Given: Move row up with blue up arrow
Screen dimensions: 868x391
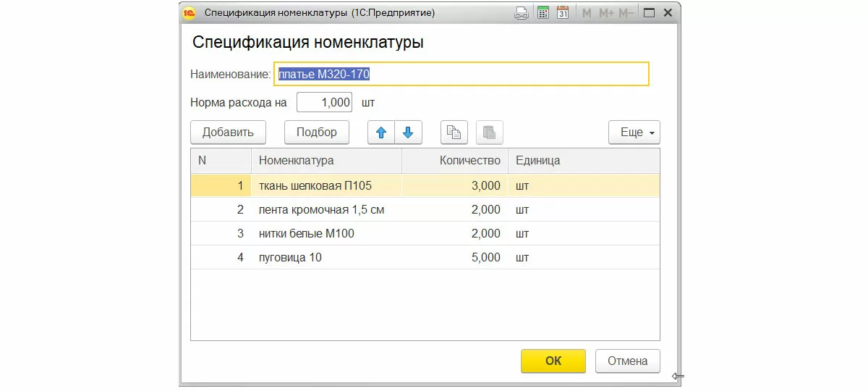Looking at the screenshot, I should pyautogui.click(x=381, y=133).
